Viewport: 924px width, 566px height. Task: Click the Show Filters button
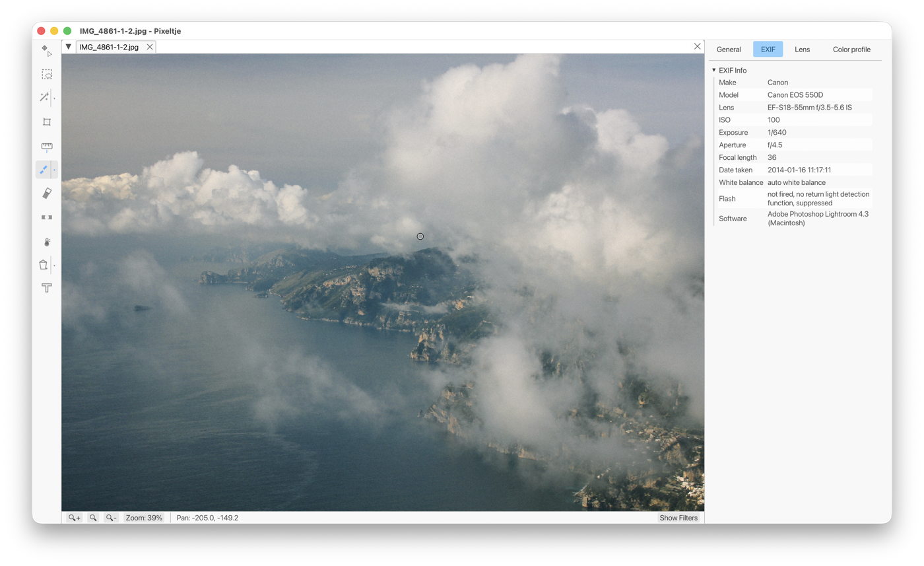(678, 518)
